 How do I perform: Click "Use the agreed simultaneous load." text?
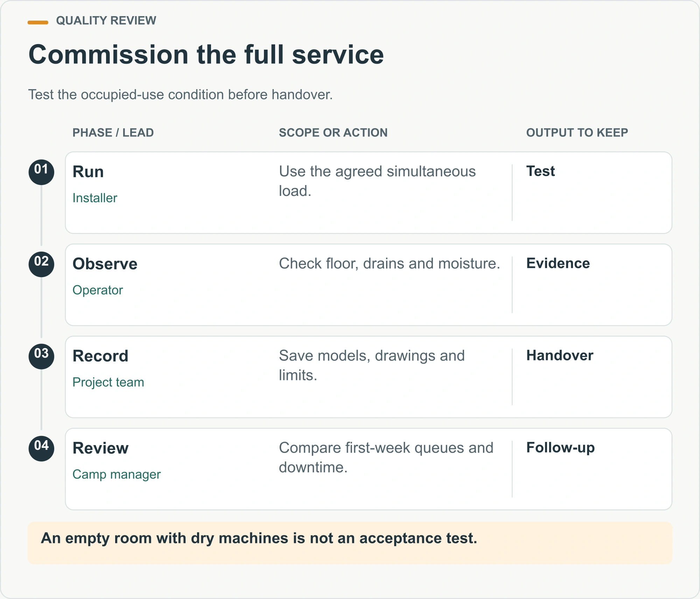(x=377, y=181)
